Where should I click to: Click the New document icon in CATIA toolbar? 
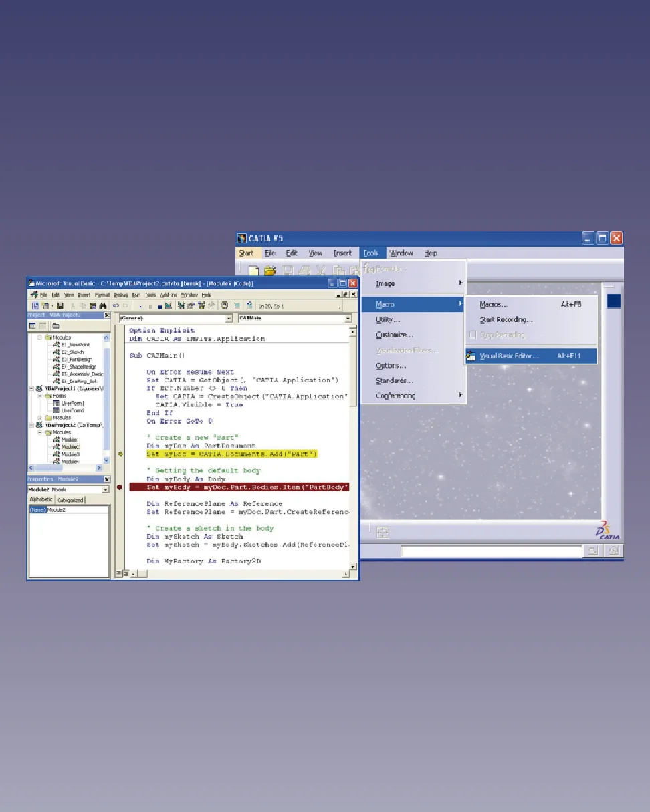pos(254,271)
